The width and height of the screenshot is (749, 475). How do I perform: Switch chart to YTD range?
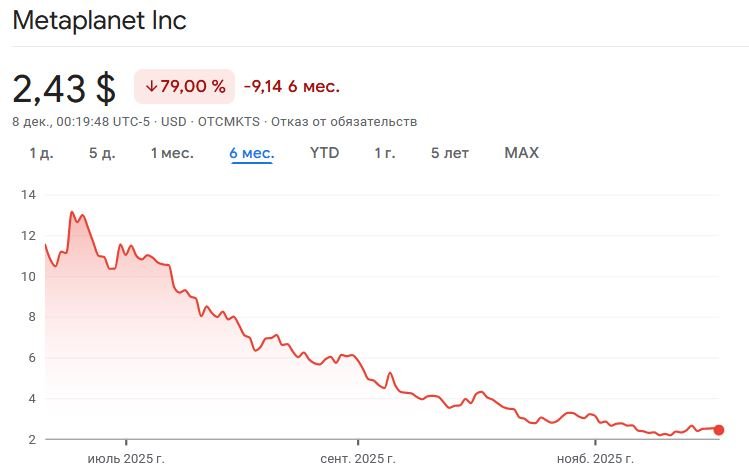324,153
